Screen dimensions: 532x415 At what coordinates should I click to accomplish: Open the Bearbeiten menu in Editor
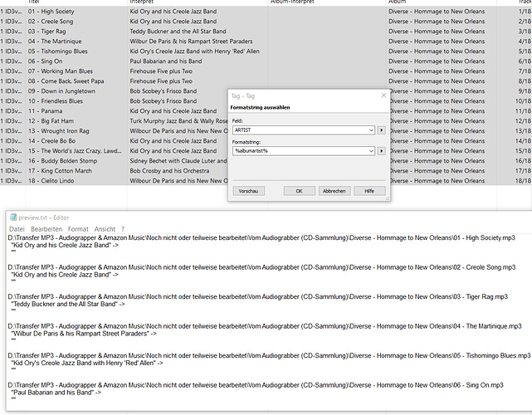pyautogui.click(x=46, y=229)
